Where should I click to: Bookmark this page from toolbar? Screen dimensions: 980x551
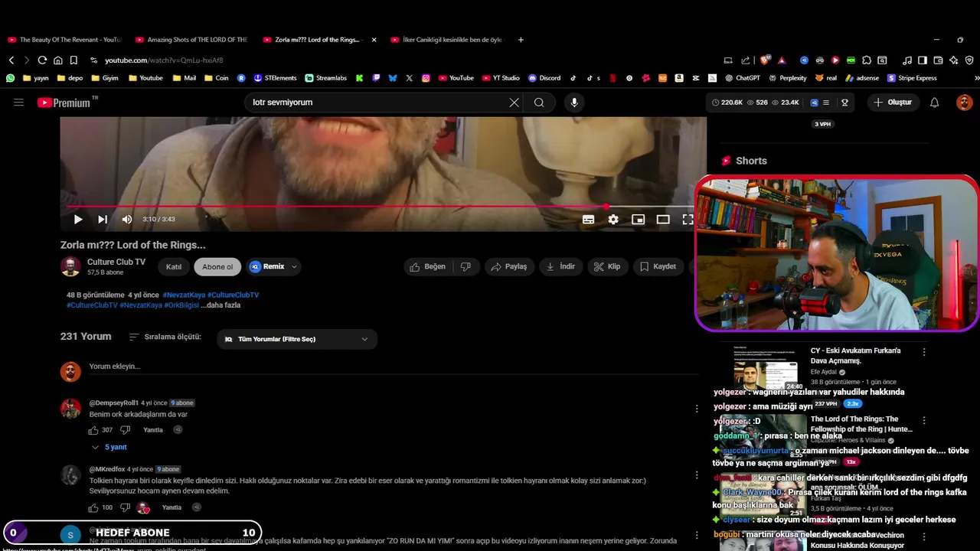(x=73, y=60)
